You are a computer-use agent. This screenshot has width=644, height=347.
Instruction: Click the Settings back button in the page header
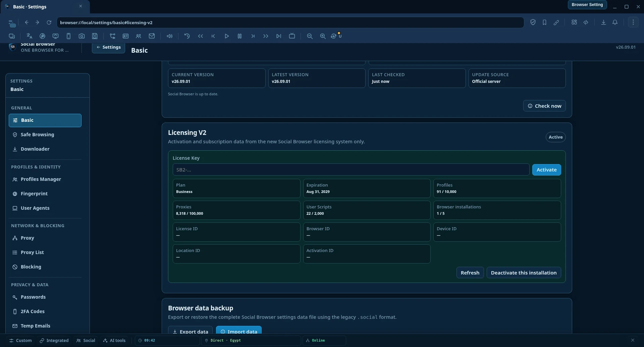coord(108,47)
